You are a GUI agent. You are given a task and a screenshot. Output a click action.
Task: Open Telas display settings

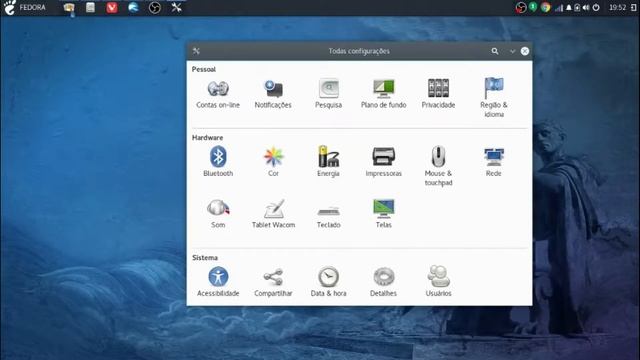tap(384, 213)
